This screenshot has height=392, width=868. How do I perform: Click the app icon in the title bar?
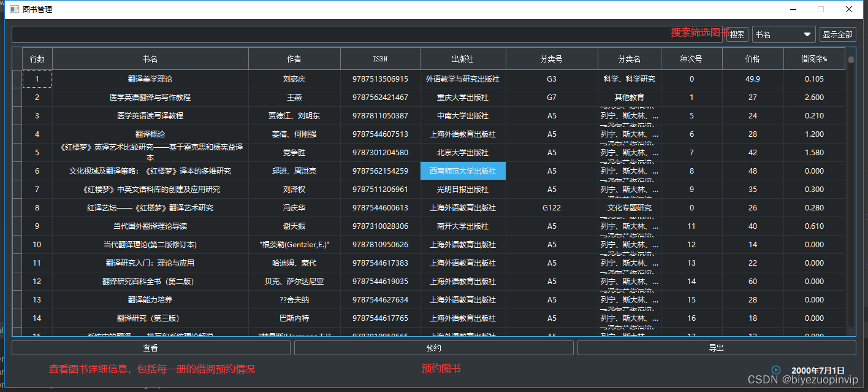[x=13, y=9]
